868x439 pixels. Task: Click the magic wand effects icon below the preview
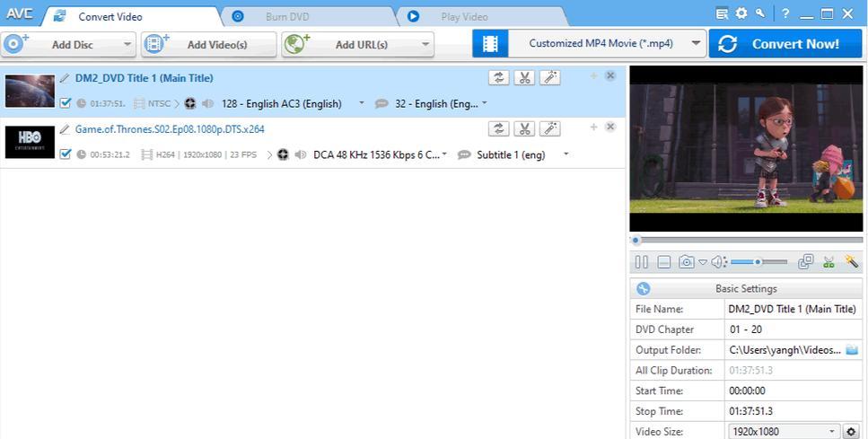[x=851, y=261]
